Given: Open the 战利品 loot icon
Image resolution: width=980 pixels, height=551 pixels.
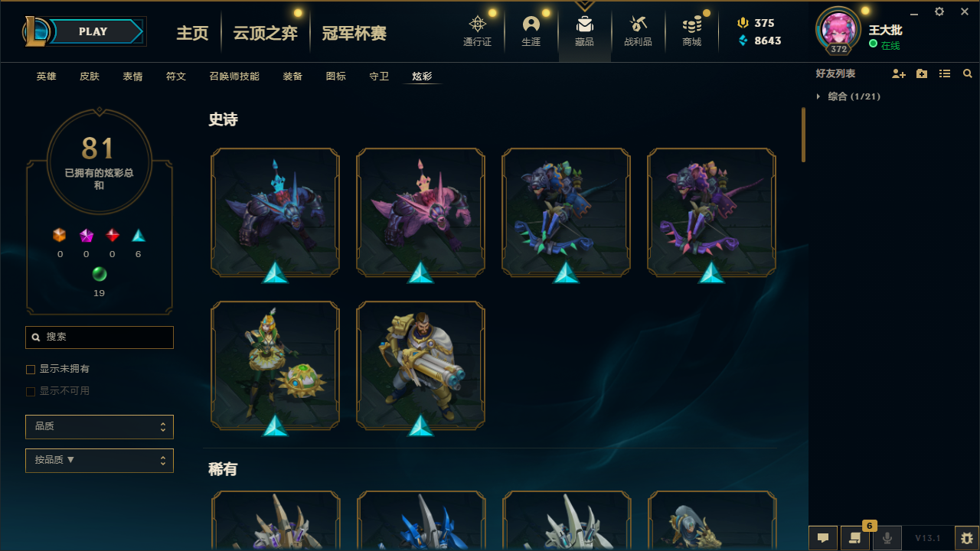Looking at the screenshot, I should pyautogui.click(x=639, y=24).
